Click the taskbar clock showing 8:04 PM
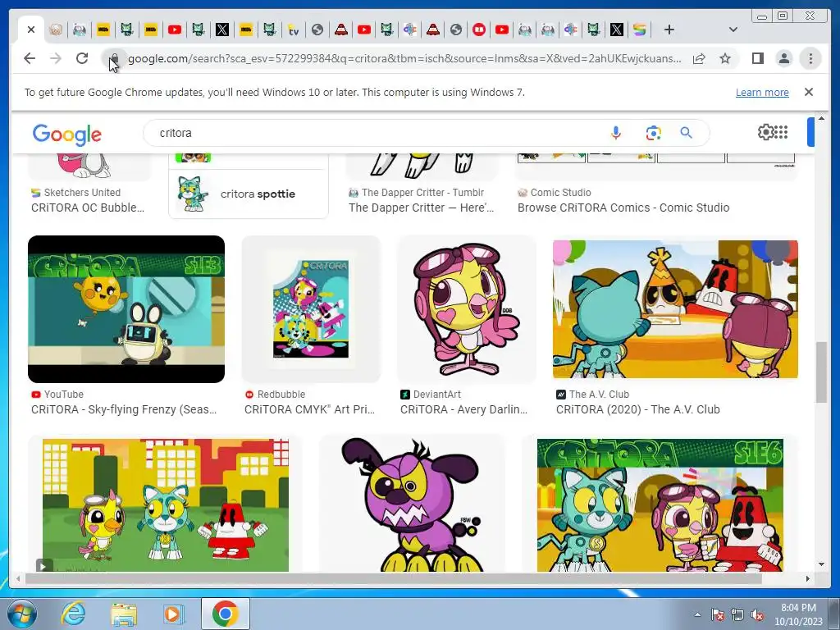Screen dimensions: 840x630 point(798,614)
